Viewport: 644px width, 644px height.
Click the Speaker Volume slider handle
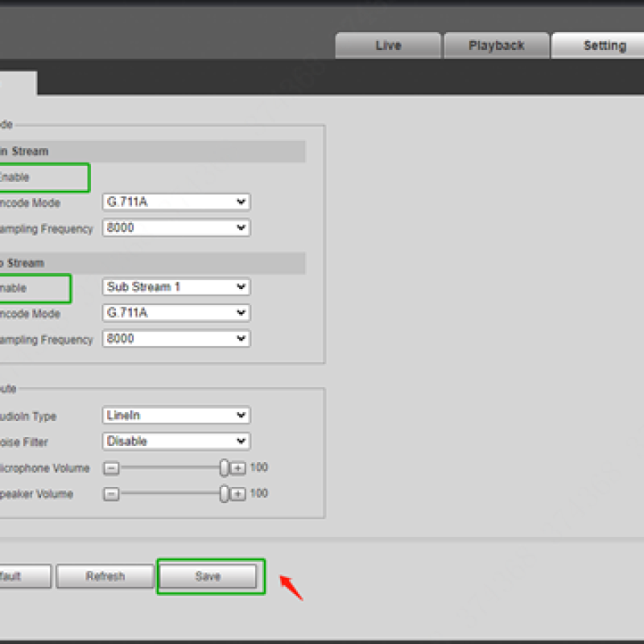pos(225,493)
